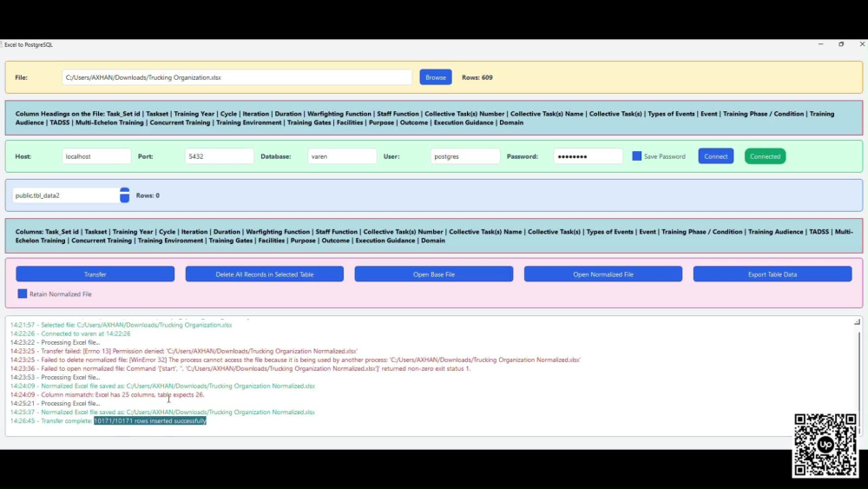Restore down the Excel to PostgreSQL window

(x=841, y=44)
